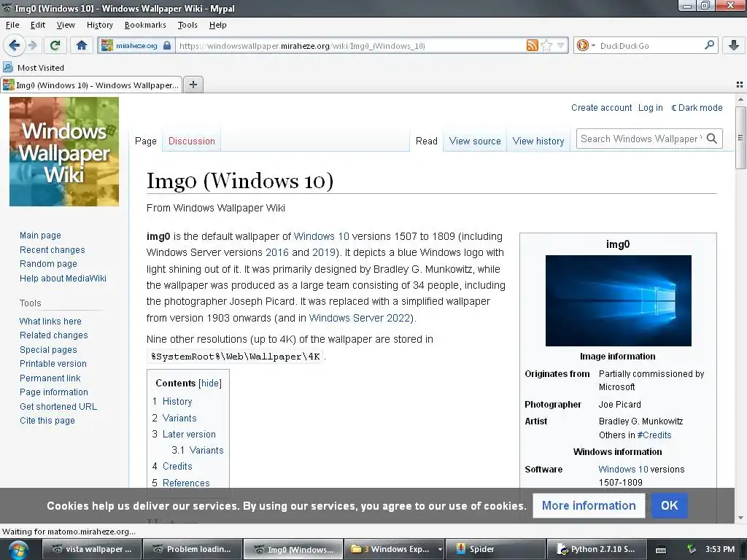Switch to the Discussion tab
The image size is (747, 560).
point(192,141)
